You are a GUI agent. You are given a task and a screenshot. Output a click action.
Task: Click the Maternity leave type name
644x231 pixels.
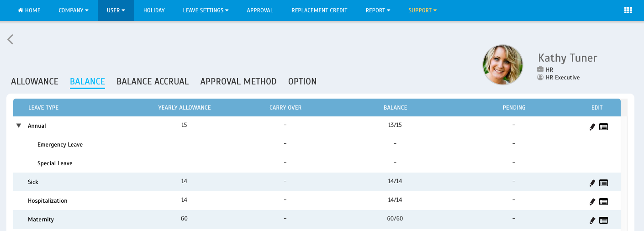point(41,219)
